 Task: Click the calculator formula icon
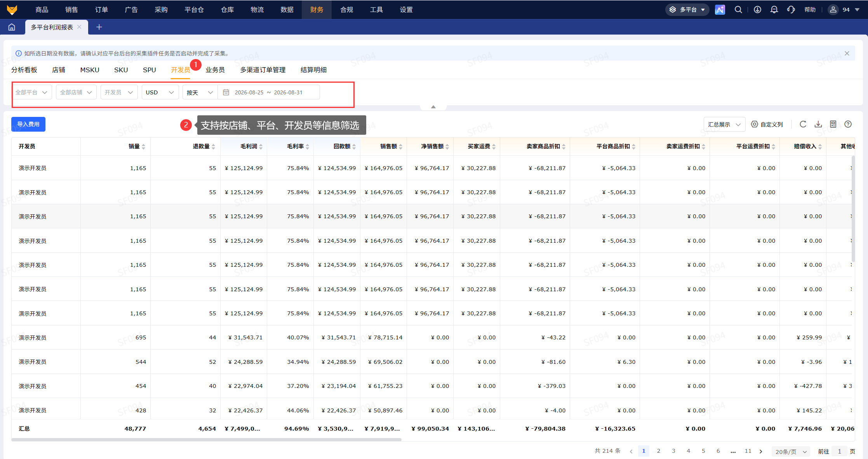coord(833,124)
